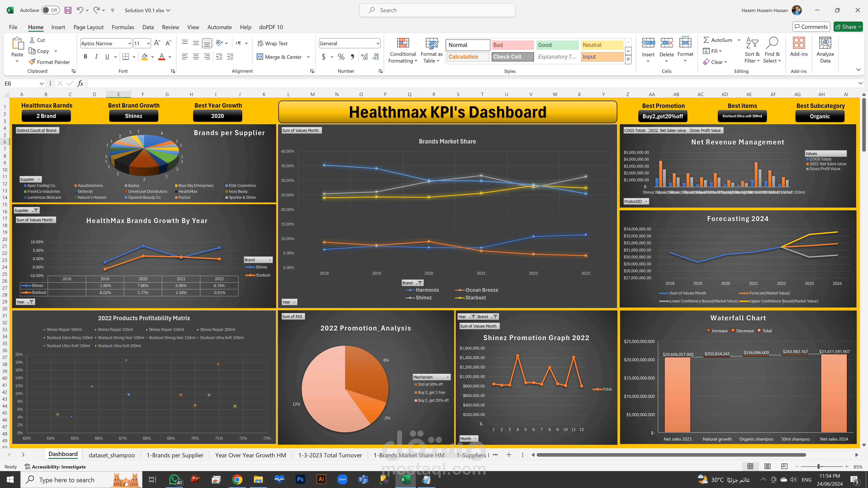Toggle the AutoSave switch
This screenshot has width=868, height=488.
tap(51, 10)
